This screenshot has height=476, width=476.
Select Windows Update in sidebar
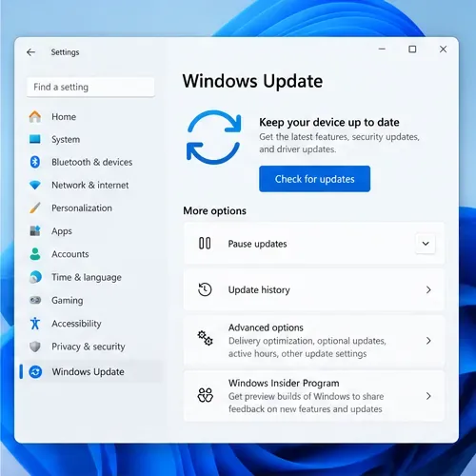(x=91, y=371)
